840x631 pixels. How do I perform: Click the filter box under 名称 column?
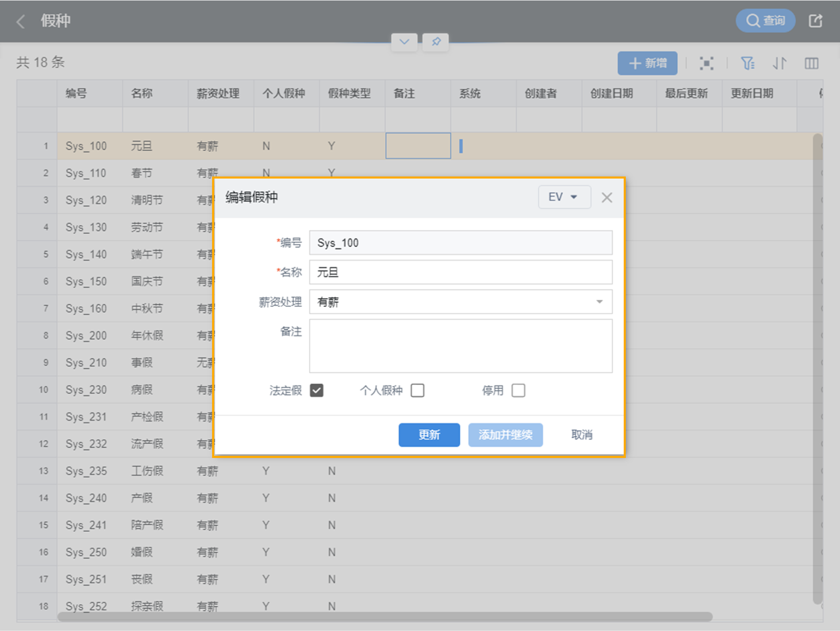155,120
